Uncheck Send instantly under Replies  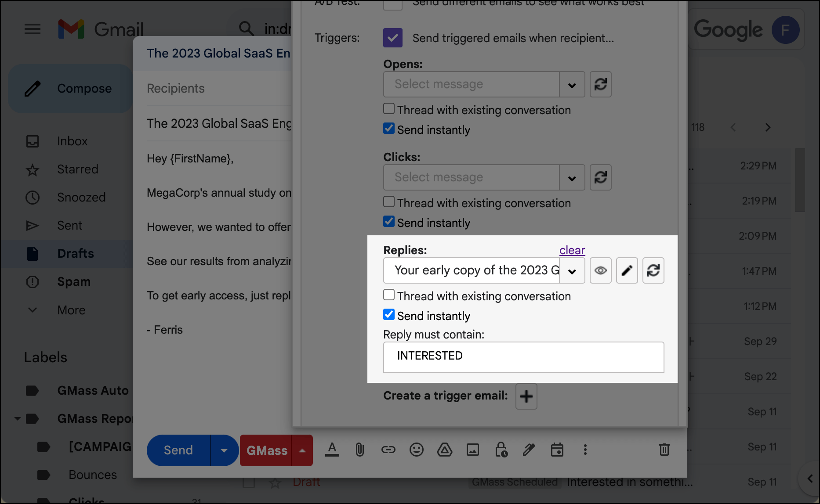(389, 314)
